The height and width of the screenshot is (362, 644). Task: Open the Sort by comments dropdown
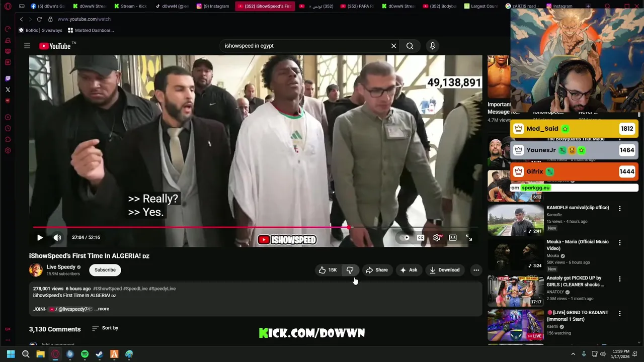tap(105, 328)
